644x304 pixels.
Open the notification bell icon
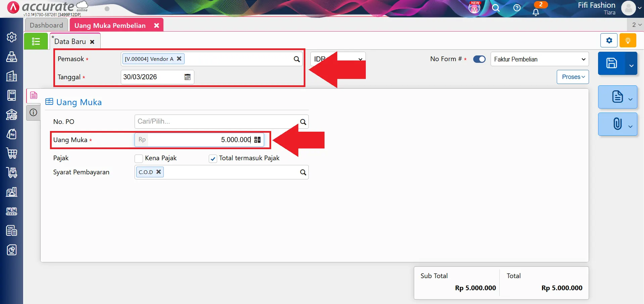click(x=536, y=12)
